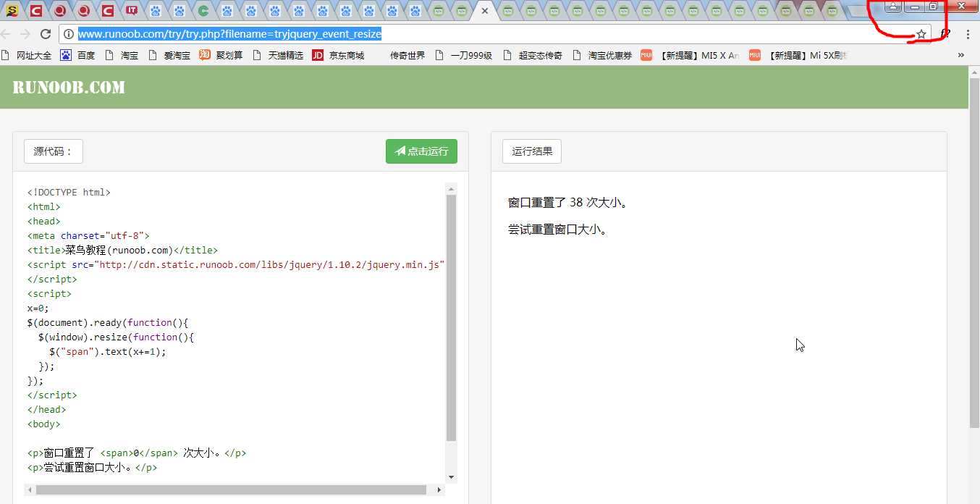Open the 【新提醒】MI5 X bookmark

pos(690,55)
